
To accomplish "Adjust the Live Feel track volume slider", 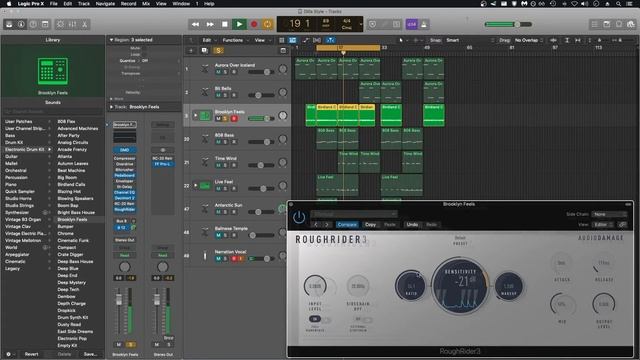I will coord(261,189).
